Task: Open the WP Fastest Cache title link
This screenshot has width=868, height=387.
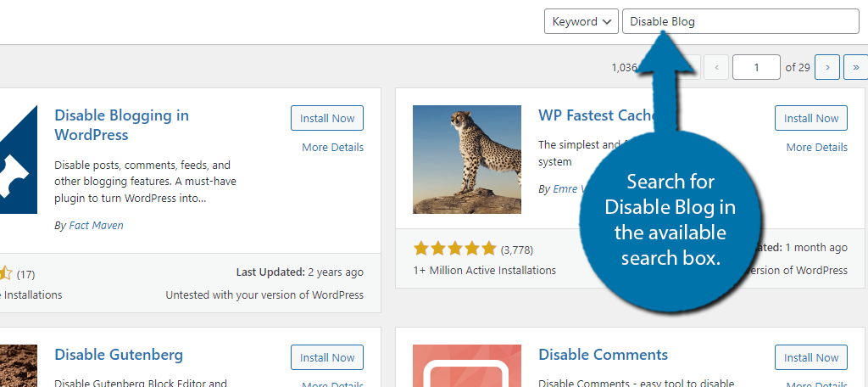Action: (x=597, y=115)
